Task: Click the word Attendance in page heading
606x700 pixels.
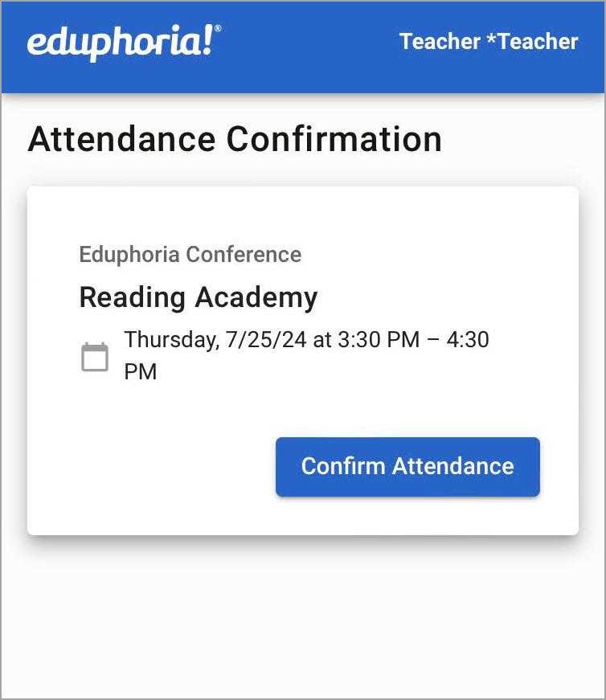Action: point(121,139)
